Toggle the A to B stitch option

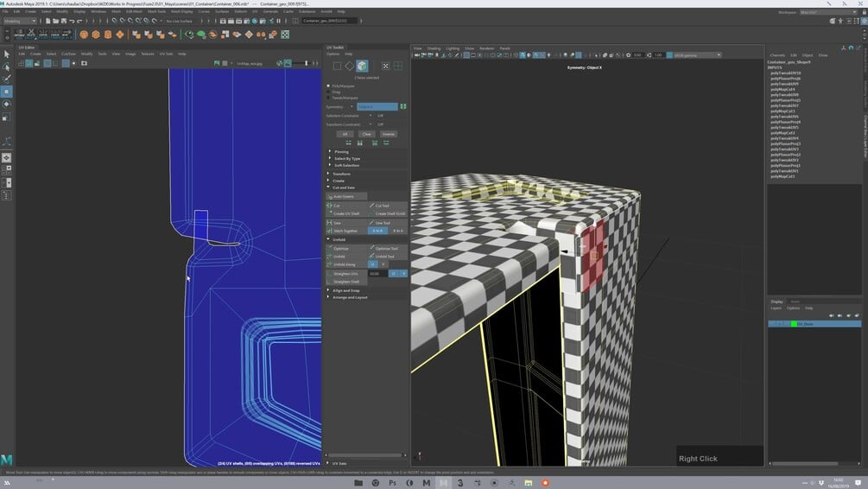[377, 231]
